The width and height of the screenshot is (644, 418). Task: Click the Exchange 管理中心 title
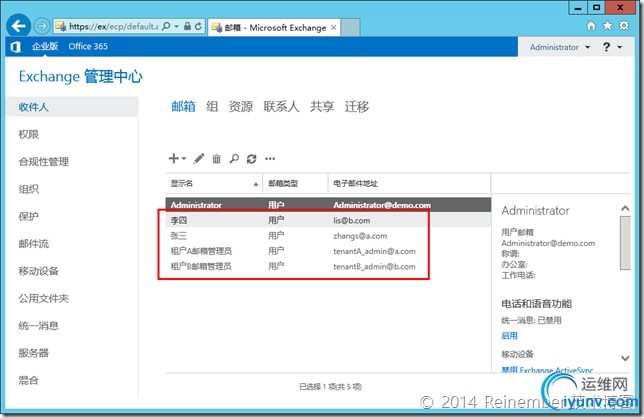[x=80, y=76]
